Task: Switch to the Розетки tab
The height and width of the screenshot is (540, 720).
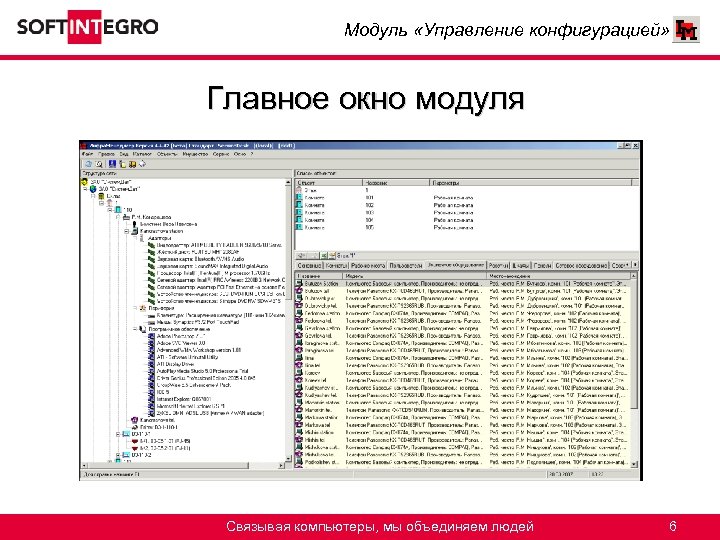Action: click(498, 265)
